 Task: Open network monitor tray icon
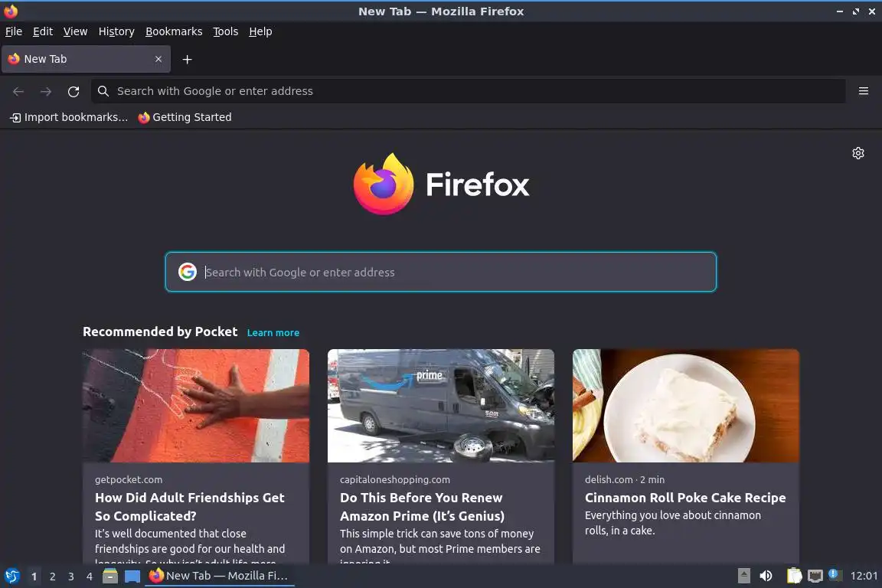pos(815,576)
